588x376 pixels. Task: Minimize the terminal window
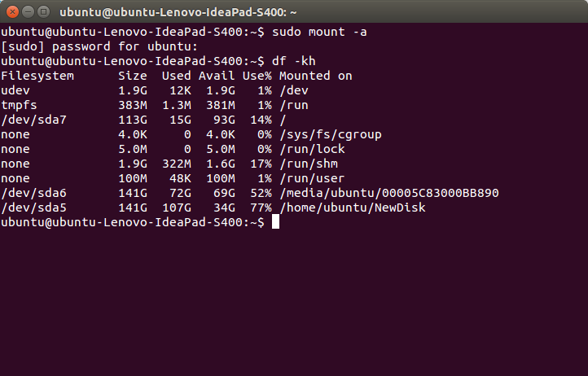(28, 11)
